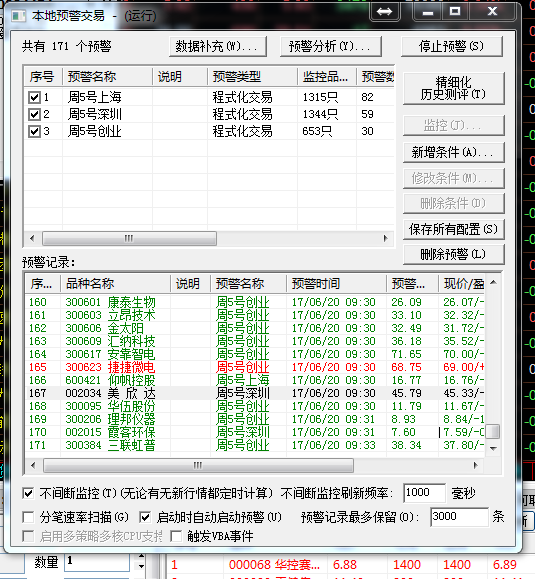This screenshot has height=579, width=535.
Task: Click the double-arrow icon in title bar
Action: tap(384, 12)
